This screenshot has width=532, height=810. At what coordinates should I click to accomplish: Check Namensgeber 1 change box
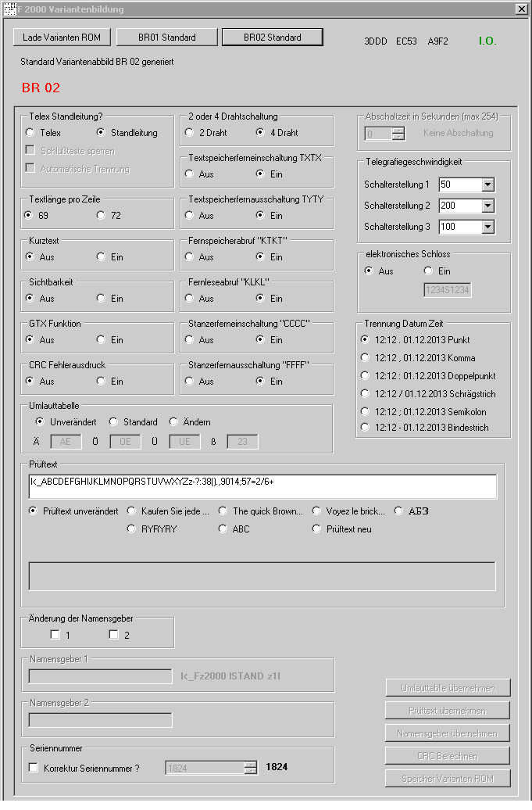pos(55,634)
